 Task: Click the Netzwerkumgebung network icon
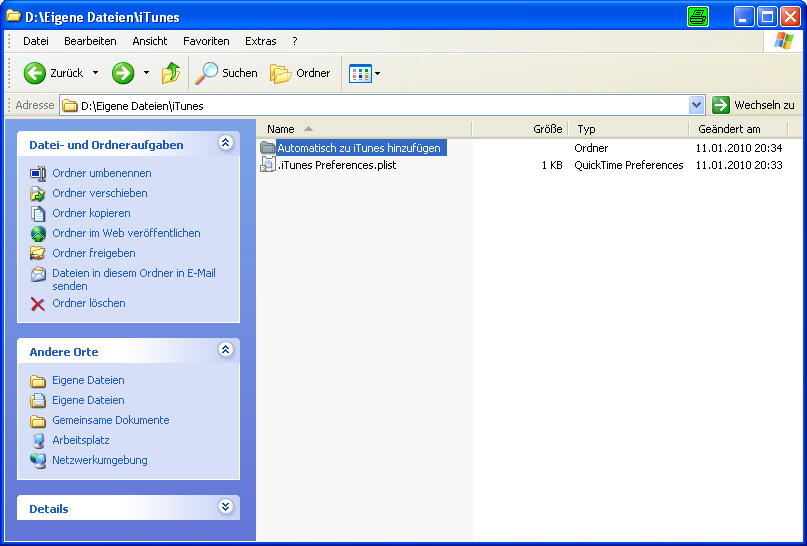38,461
